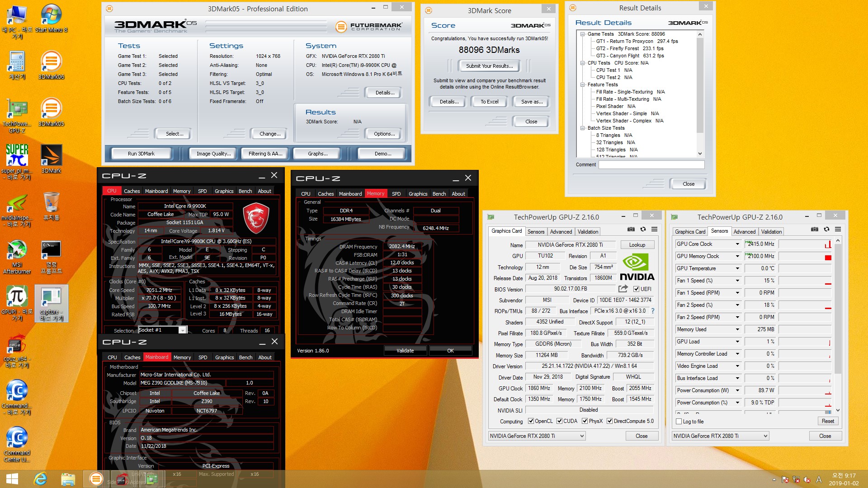Toggle the OpenCL checkbox in GPU-Z

531,421
